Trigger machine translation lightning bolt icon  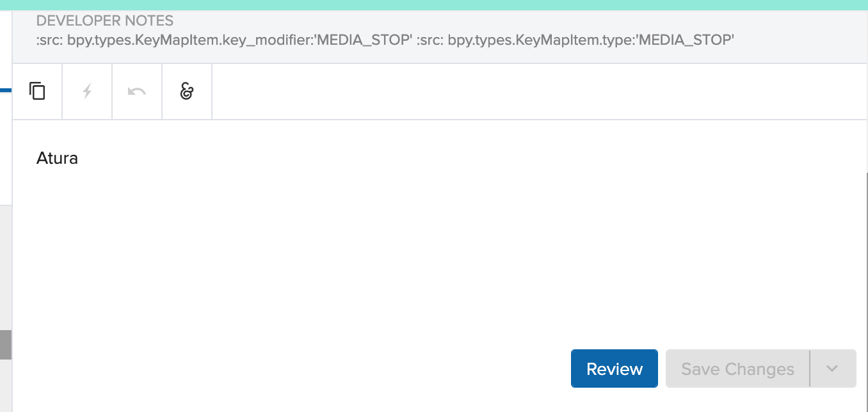click(88, 91)
